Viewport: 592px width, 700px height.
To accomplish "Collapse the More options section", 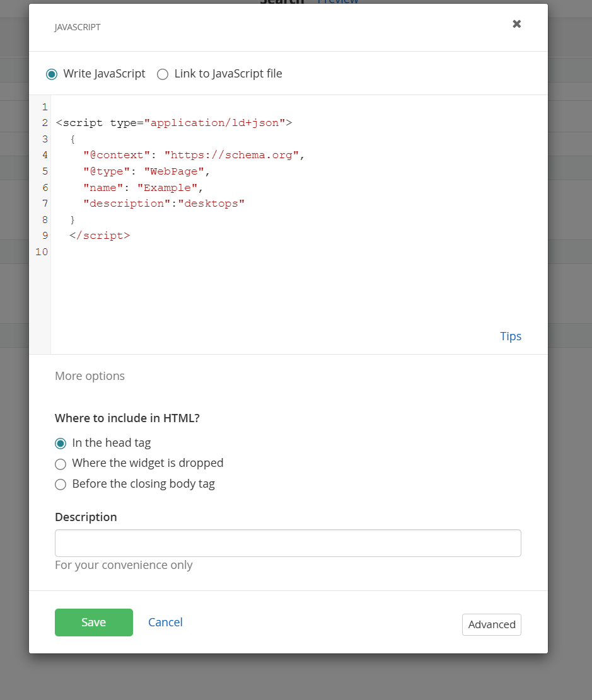I will pyautogui.click(x=90, y=376).
